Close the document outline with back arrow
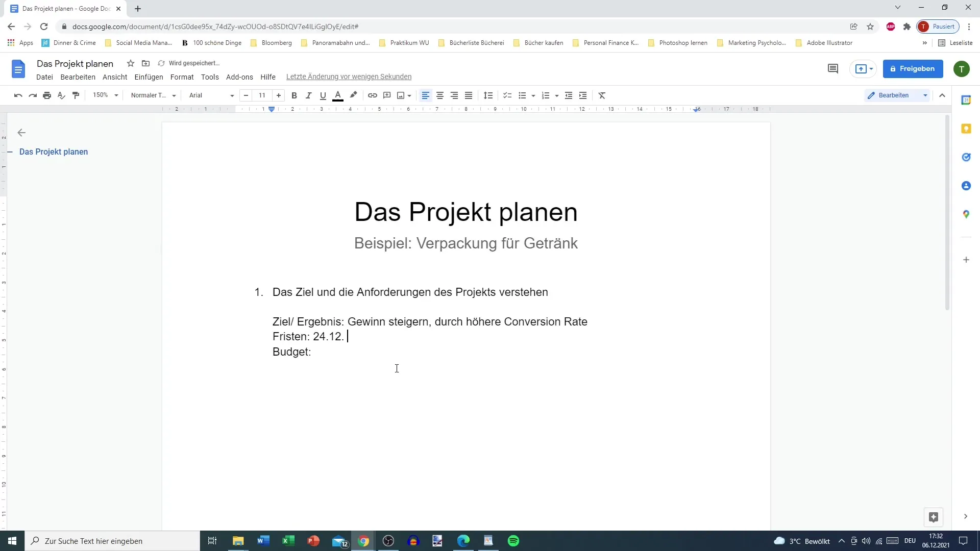The height and width of the screenshot is (551, 980). [21, 133]
